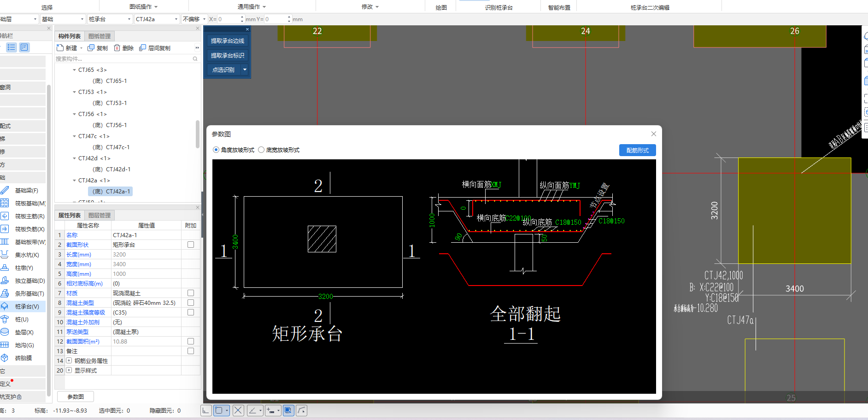868x420 pixels.
Task: Click the 提取承台标识 button
Action: pos(228,56)
